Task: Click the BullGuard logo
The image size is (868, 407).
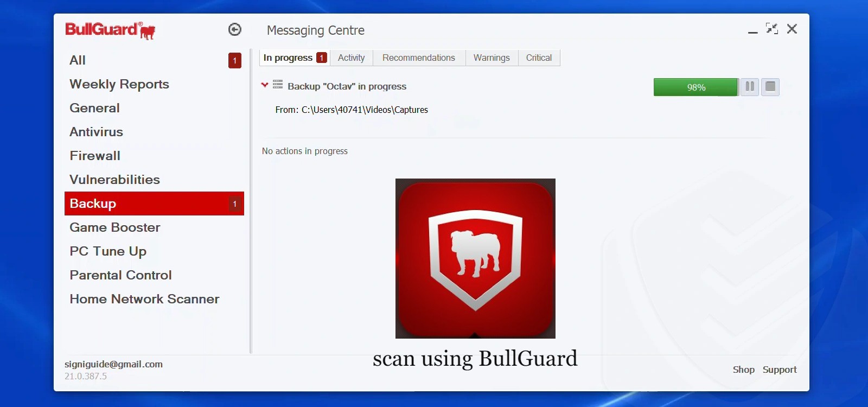Action: coord(110,30)
